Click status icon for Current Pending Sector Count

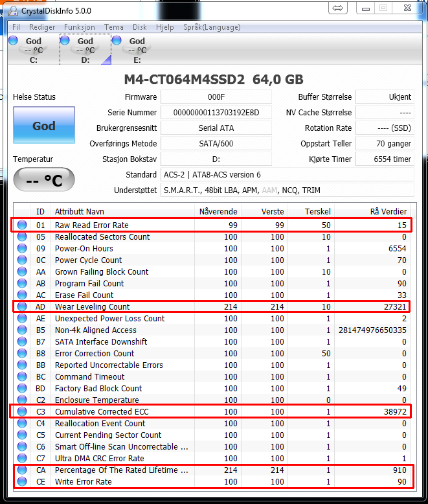tap(22, 435)
